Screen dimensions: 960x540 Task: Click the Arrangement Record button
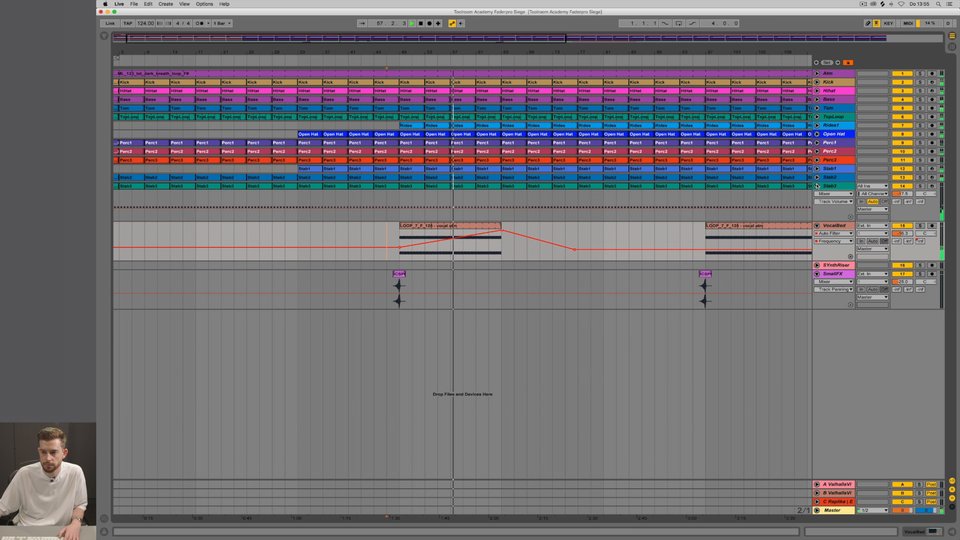(429, 23)
